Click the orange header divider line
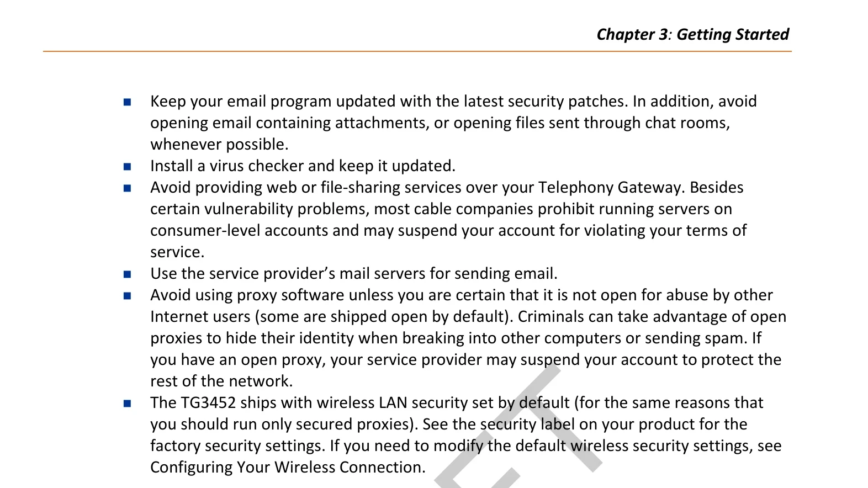The width and height of the screenshot is (868, 488). [417, 51]
